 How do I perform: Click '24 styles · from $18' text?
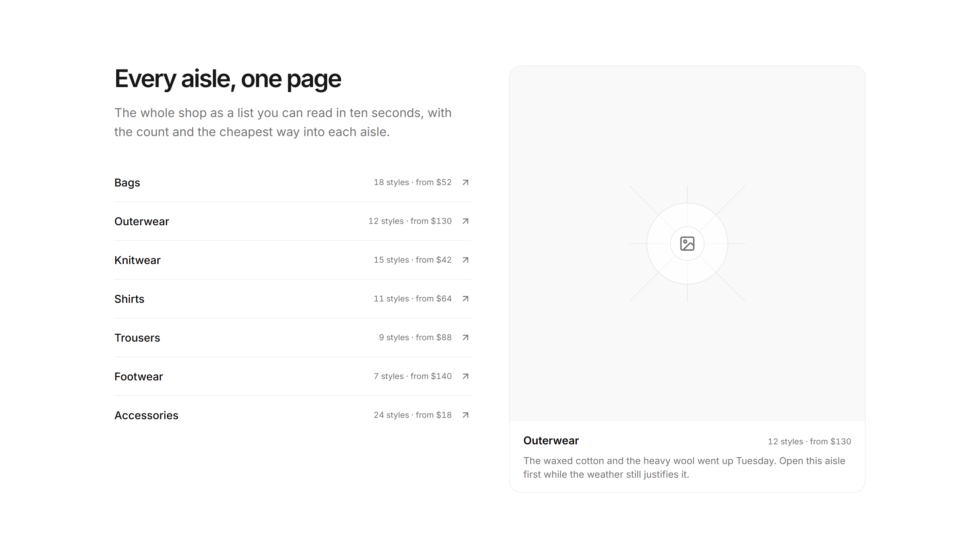(412, 415)
